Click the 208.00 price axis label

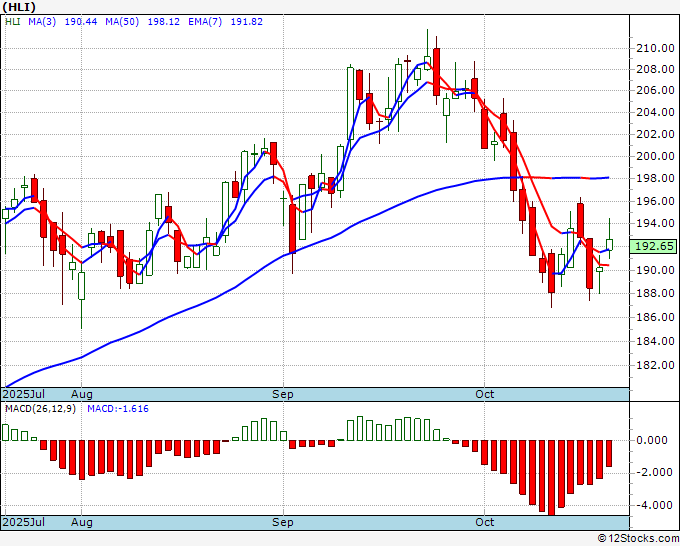[x=655, y=69]
